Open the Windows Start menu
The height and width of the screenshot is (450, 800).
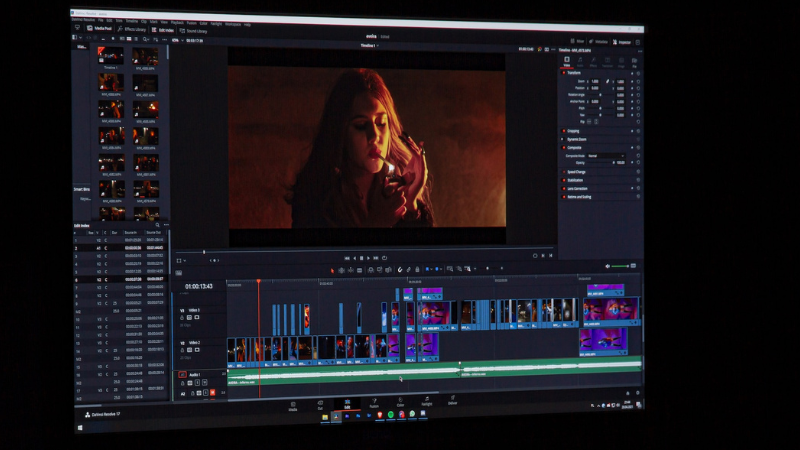click(80, 428)
